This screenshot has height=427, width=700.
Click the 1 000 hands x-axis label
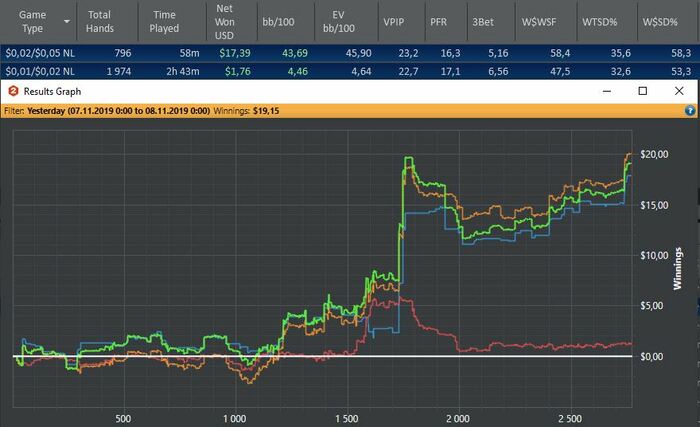click(235, 419)
